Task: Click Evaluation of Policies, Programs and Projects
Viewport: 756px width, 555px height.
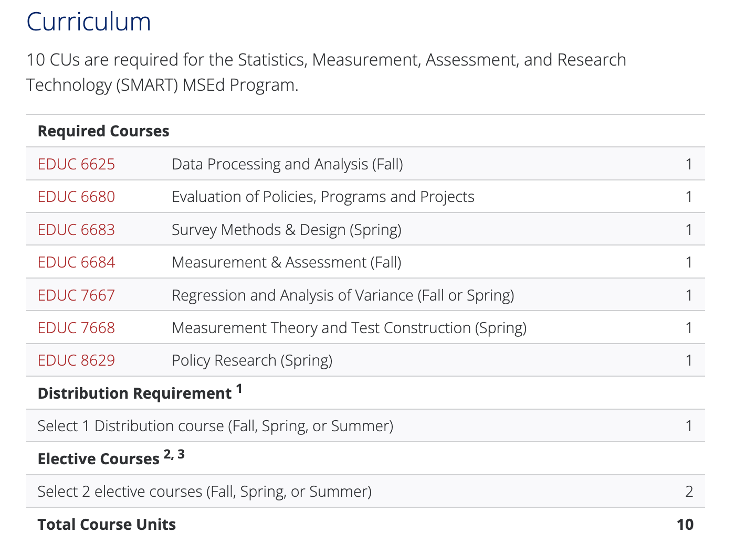Action: (x=323, y=197)
